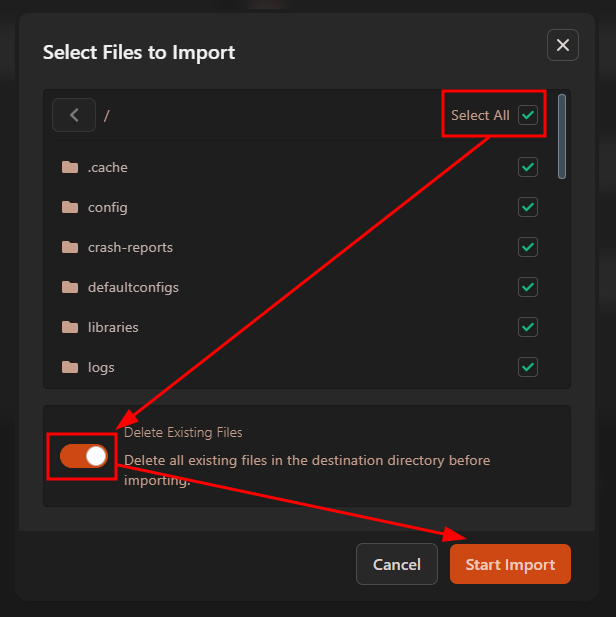Click the config folder icon

coord(70,207)
